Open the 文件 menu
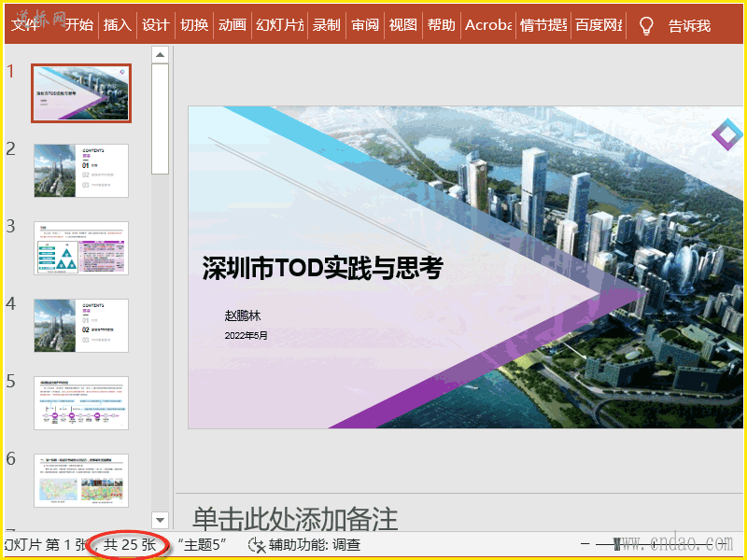Screen dimensions: 747x560 pos(25,25)
